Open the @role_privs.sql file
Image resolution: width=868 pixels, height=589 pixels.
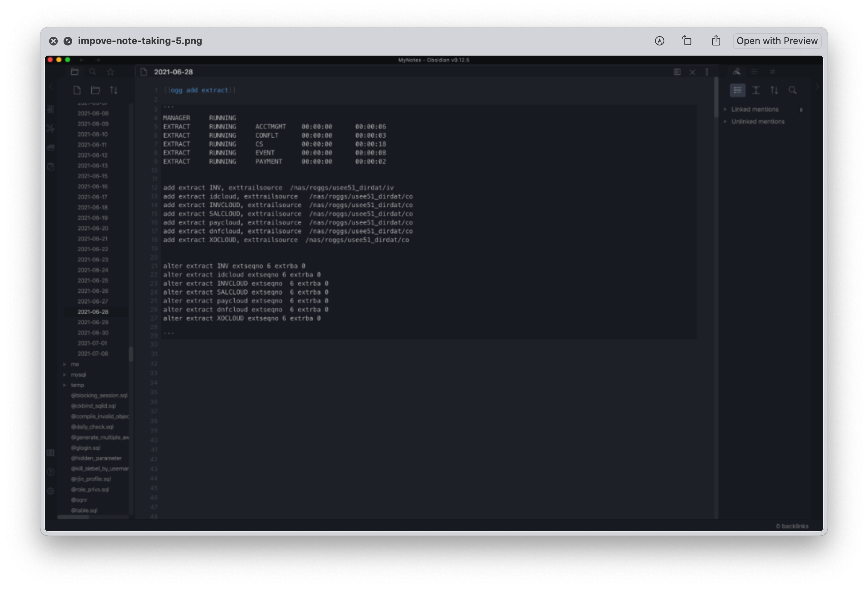click(x=90, y=490)
